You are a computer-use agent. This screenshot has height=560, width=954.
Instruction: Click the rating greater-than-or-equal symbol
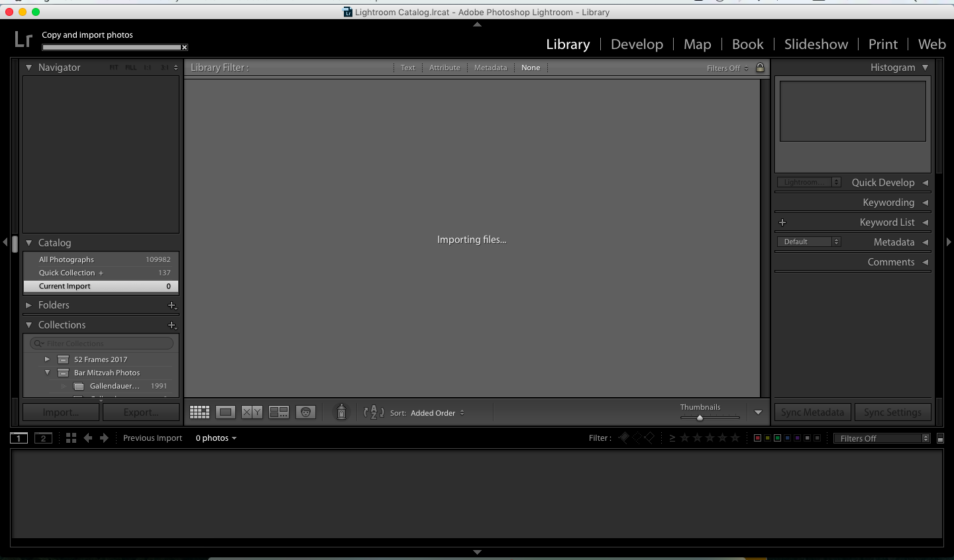coord(672,438)
